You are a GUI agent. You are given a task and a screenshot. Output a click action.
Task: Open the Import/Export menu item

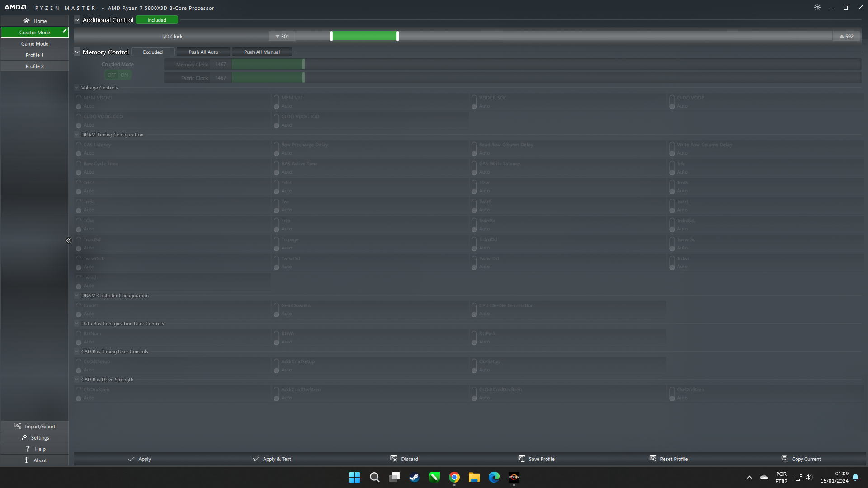(34, 426)
